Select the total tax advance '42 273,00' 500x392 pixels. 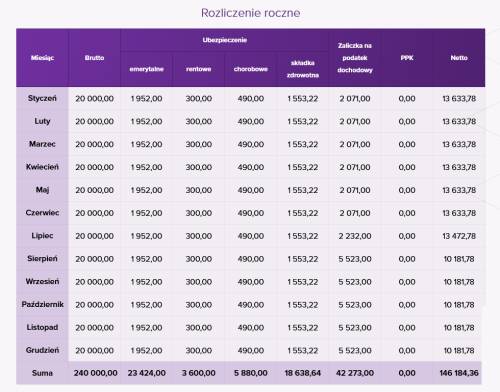pos(355,373)
